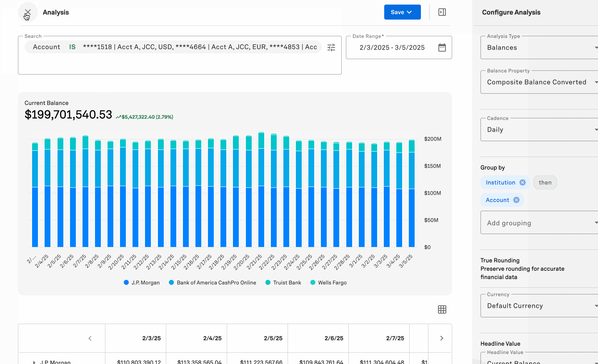Select the table grid view icon
598x364 pixels.
(442, 309)
